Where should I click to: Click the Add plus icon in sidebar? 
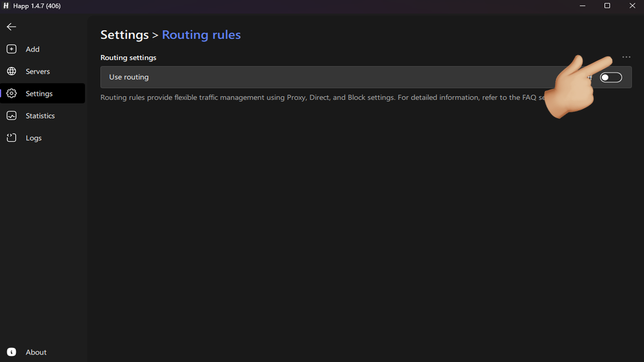coord(12,49)
